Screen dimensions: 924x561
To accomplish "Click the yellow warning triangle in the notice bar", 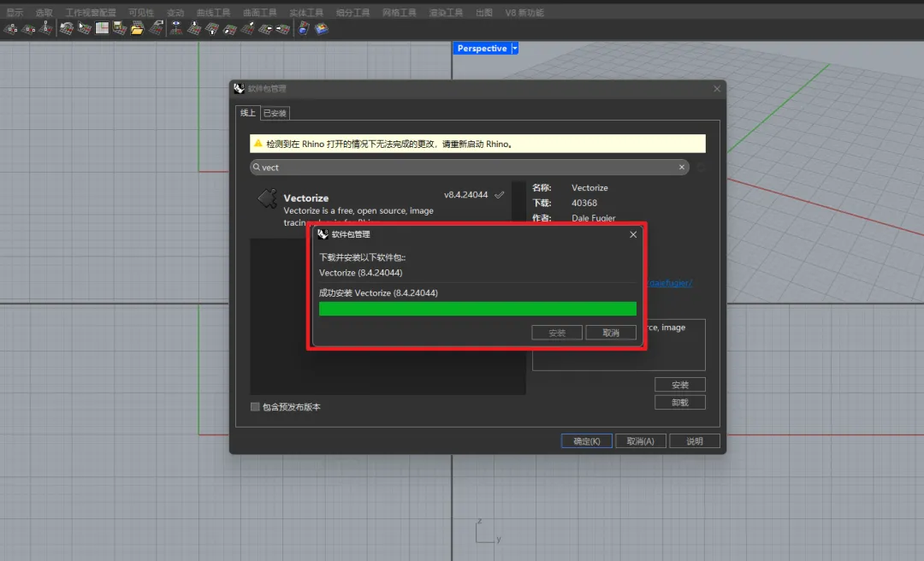I will 258,143.
